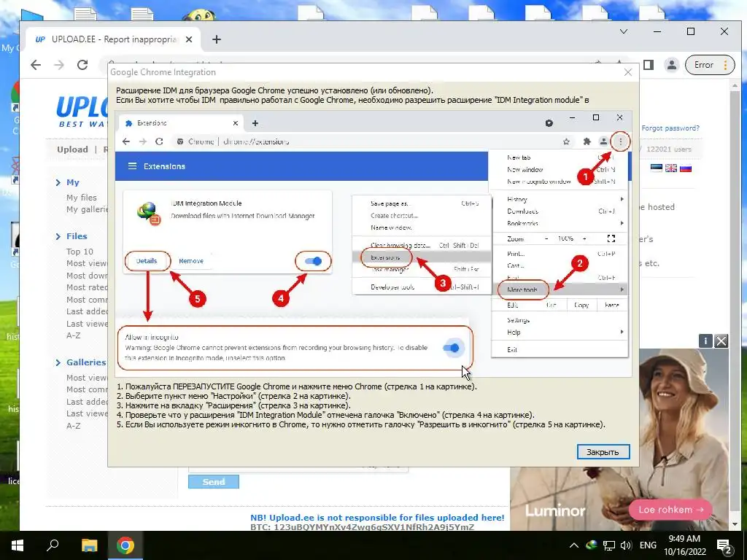Click the Upload link in site navigation
747x560 pixels.
pos(72,149)
